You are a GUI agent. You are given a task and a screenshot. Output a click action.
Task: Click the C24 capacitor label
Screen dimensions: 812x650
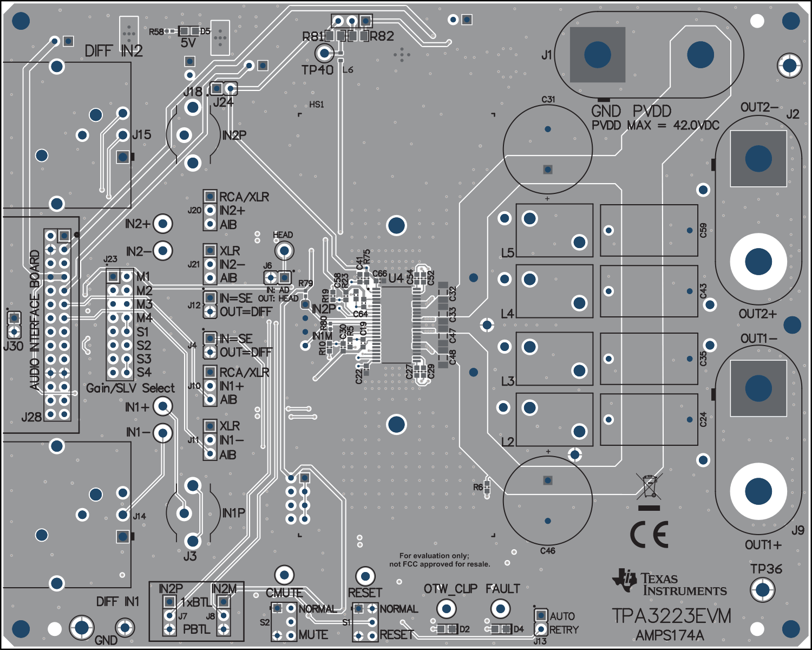704,419
